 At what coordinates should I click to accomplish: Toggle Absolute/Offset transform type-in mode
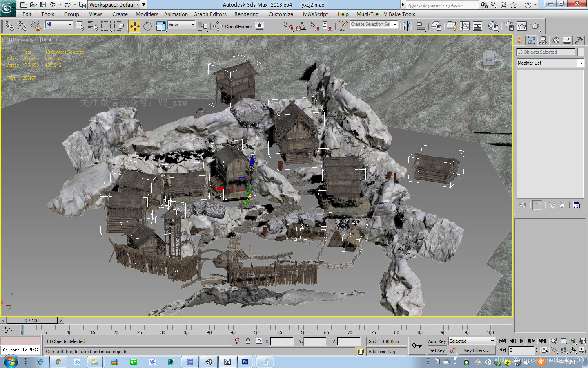point(259,341)
